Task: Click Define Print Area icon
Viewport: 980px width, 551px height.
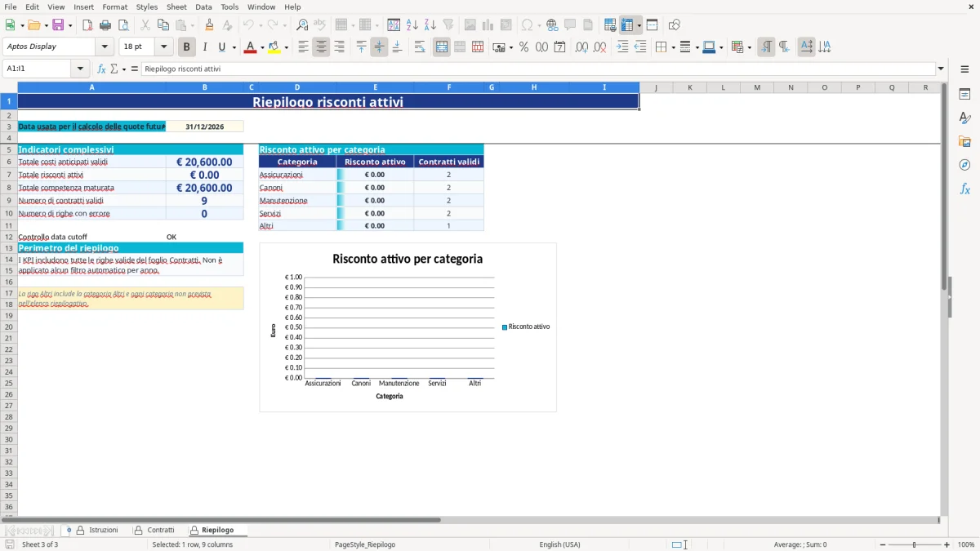Action: pos(610,25)
